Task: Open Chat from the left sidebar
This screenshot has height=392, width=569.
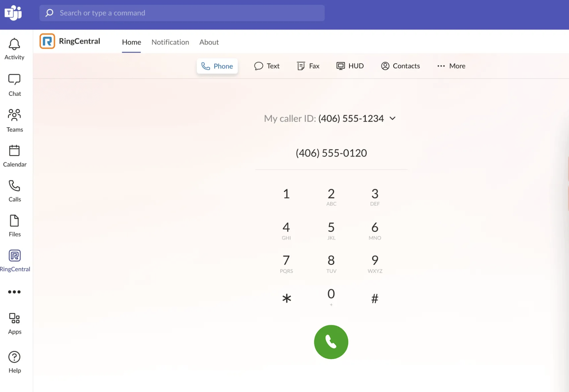Action: (14, 85)
